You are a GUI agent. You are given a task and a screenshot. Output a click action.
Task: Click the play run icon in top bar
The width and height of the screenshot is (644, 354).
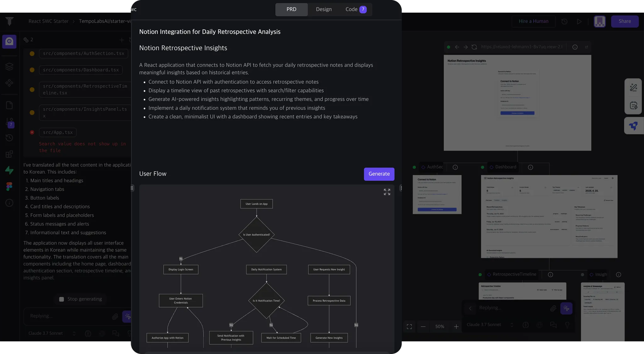[x=579, y=21]
